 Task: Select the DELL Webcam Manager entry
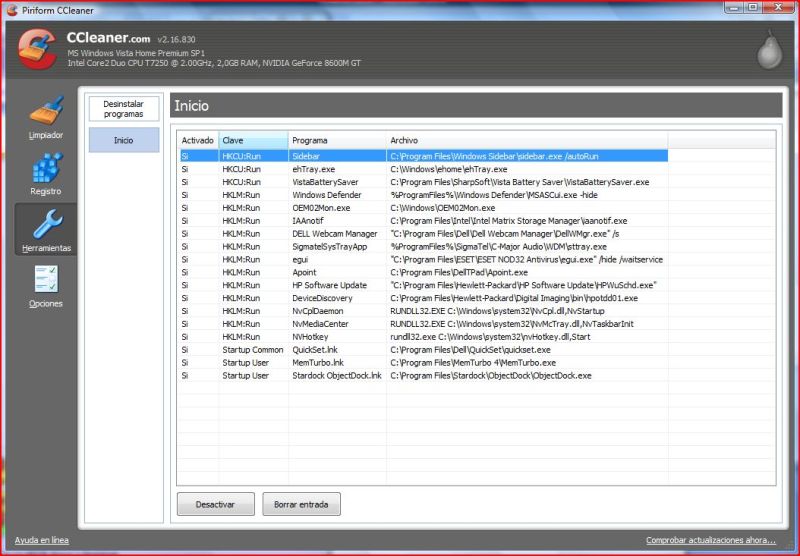[423, 234]
